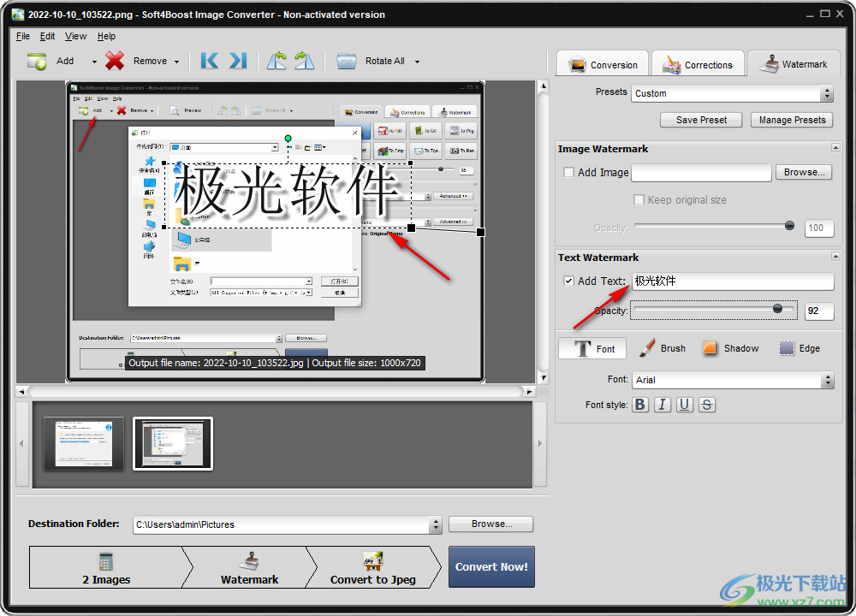The width and height of the screenshot is (856, 616).
Task: Toggle Keep original size checkbox
Action: [x=639, y=199]
